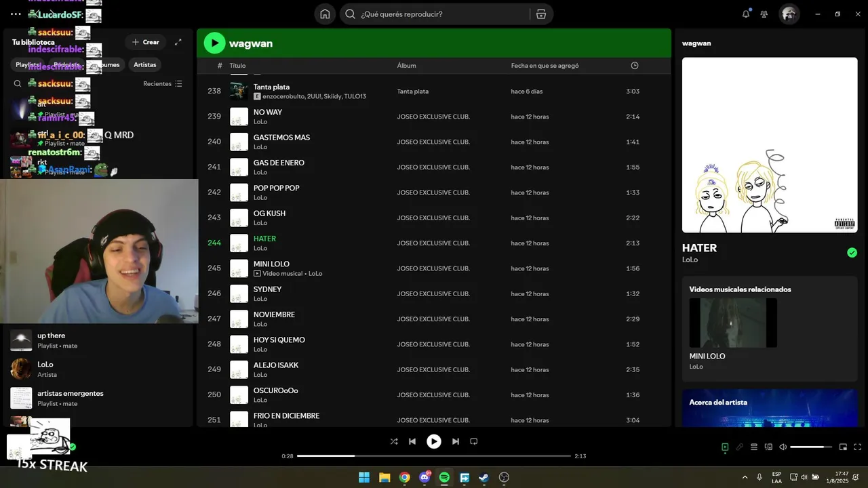Open the profile avatar menu
Screen dimensions: 868x488
click(x=789, y=14)
